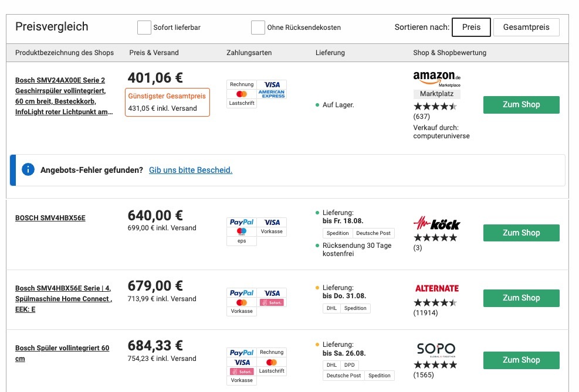The height and width of the screenshot is (392, 579).
Task: Sort offers by Gesamtpreis
Action: coord(526,28)
